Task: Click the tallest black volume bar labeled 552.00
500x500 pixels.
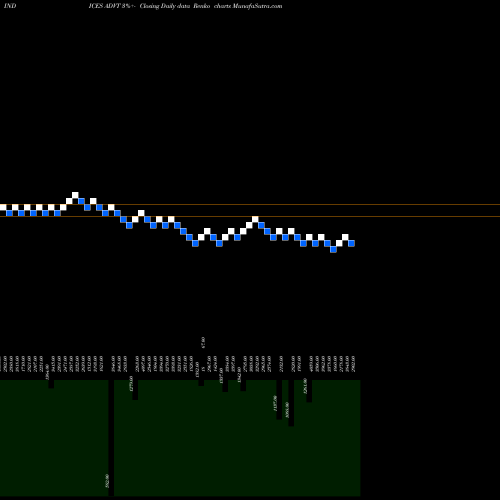Action: 111,438
